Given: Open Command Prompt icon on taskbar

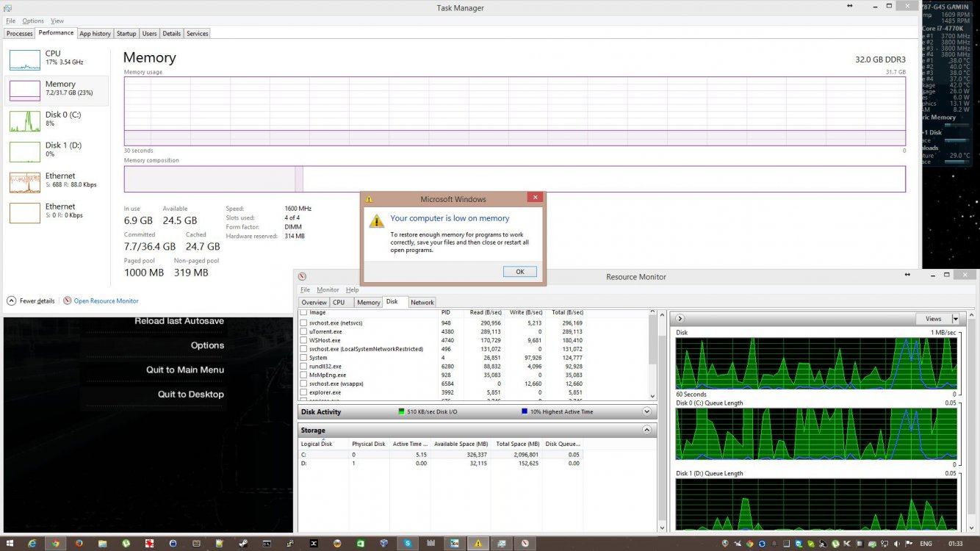Looking at the screenshot, I should [x=267, y=544].
